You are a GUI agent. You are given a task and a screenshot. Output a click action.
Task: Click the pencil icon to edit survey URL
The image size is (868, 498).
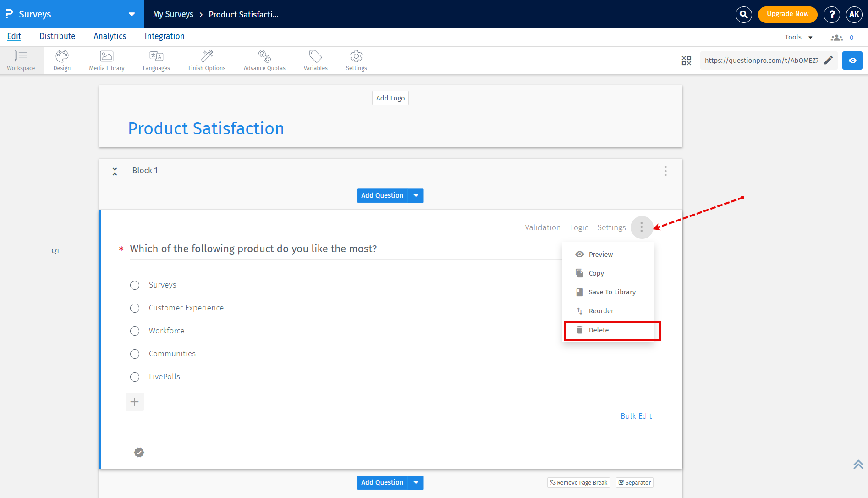point(828,61)
